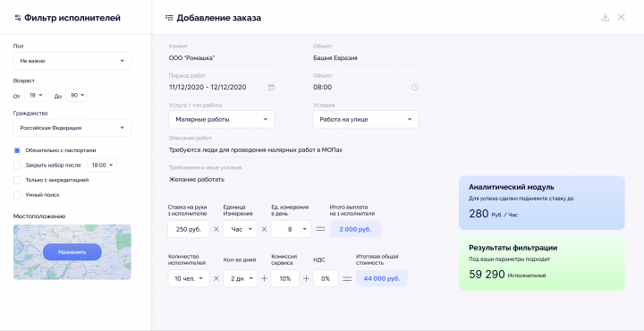Screen dimensions: 644x331
Task: Click the list icon beside Добавление заказа
Action: [169, 18]
